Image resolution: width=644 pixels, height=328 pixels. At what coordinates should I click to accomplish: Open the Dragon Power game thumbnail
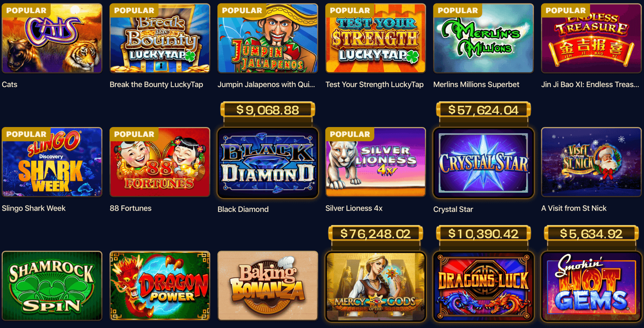(x=160, y=286)
